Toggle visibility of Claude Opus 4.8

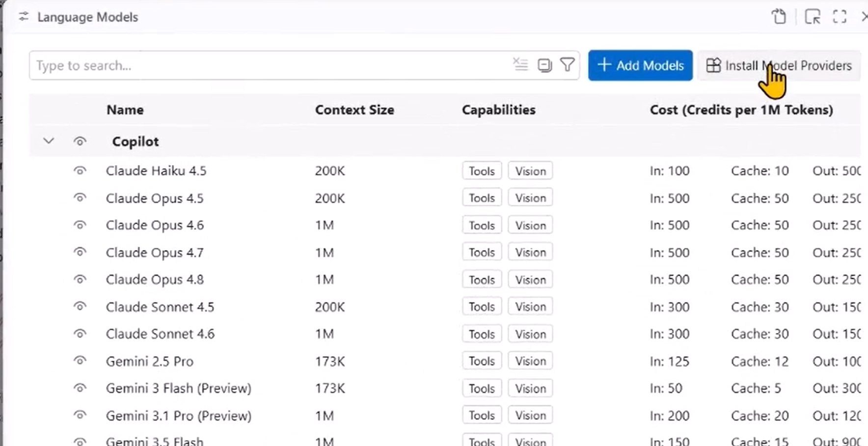pyautogui.click(x=80, y=279)
